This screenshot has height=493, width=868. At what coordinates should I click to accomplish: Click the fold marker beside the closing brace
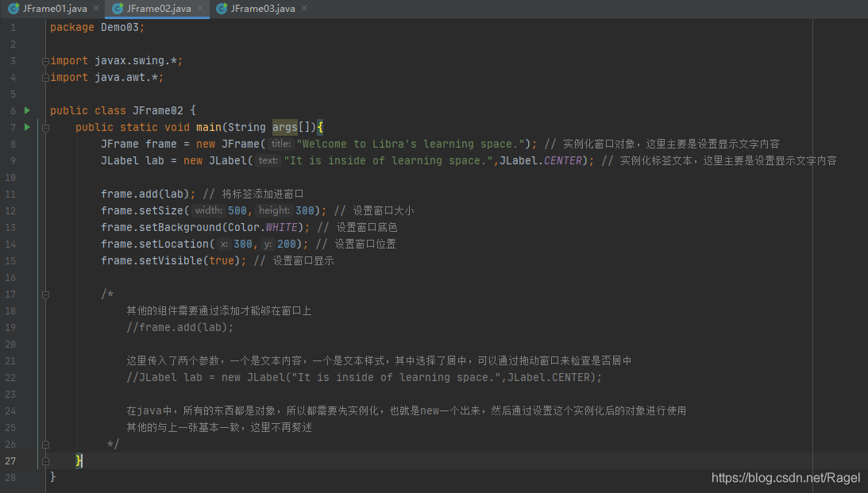coord(45,460)
